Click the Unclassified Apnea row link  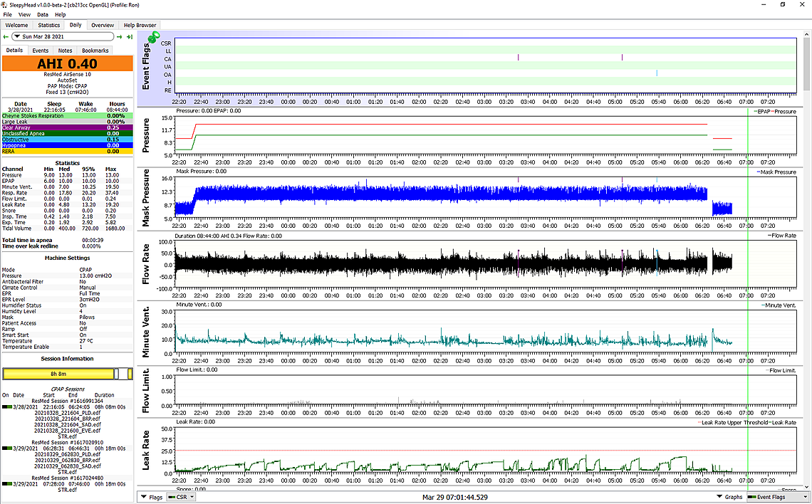tap(68, 134)
